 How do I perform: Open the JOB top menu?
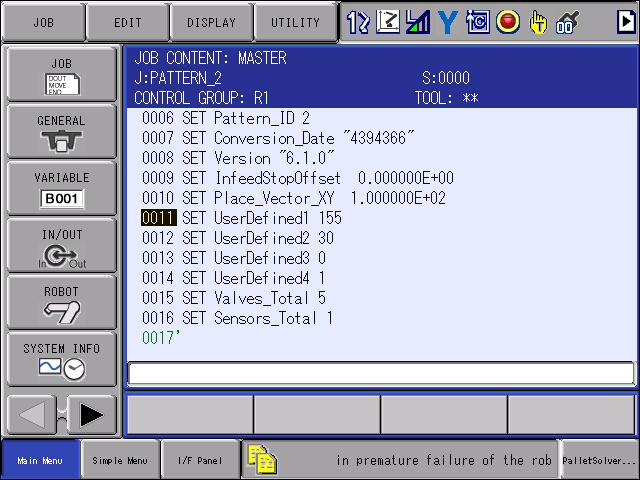click(44, 22)
